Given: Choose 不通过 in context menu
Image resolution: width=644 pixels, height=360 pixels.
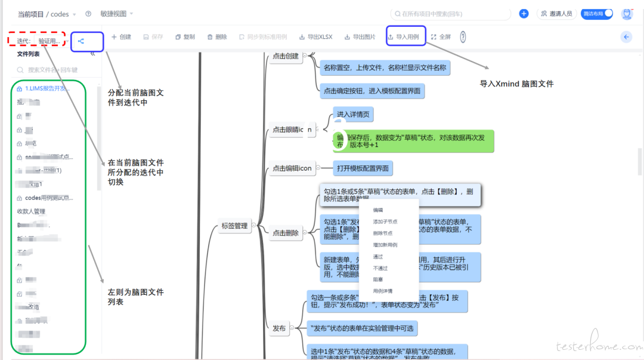Looking at the screenshot, I should pos(380,268).
